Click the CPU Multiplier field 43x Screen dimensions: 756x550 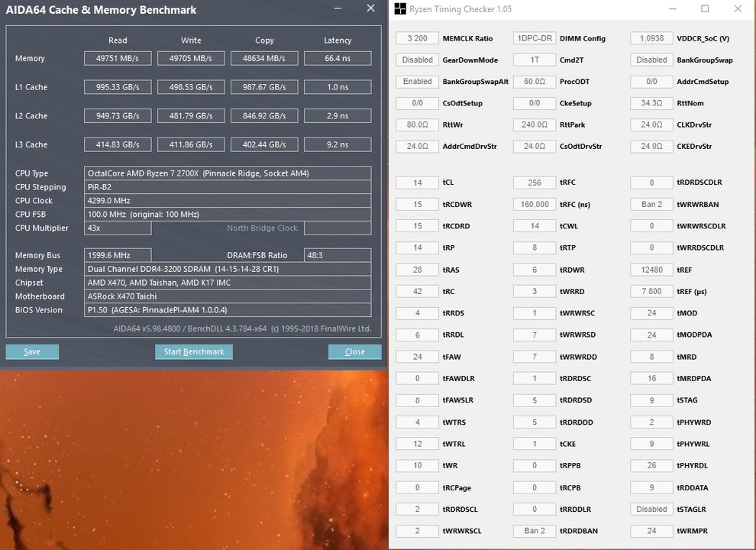118,228
